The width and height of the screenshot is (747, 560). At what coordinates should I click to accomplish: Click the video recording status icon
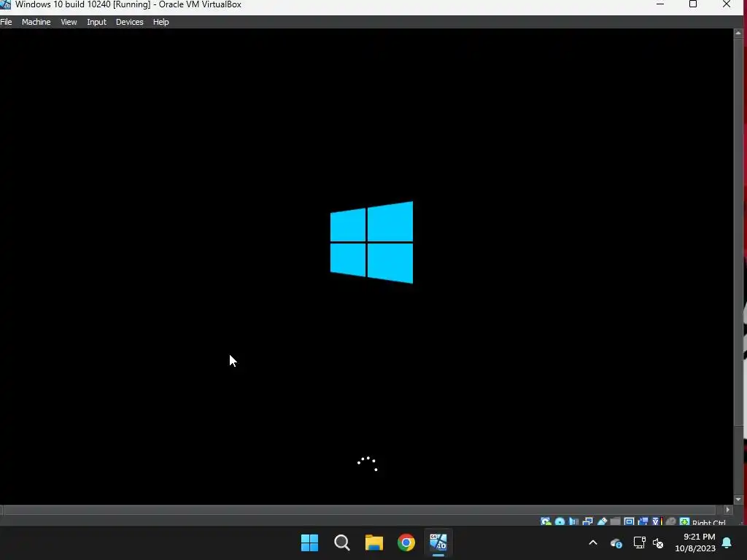click(643, 522)
